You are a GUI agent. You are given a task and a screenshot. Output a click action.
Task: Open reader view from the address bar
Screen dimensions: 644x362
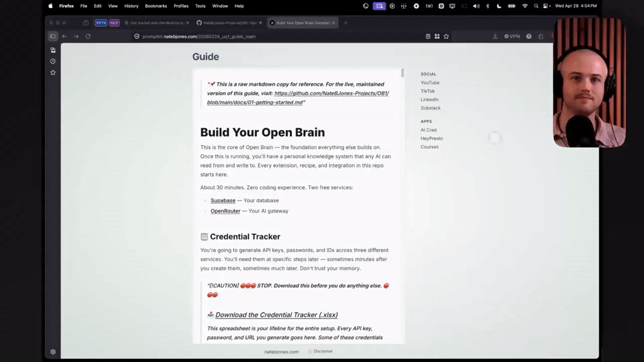point(428,36)
